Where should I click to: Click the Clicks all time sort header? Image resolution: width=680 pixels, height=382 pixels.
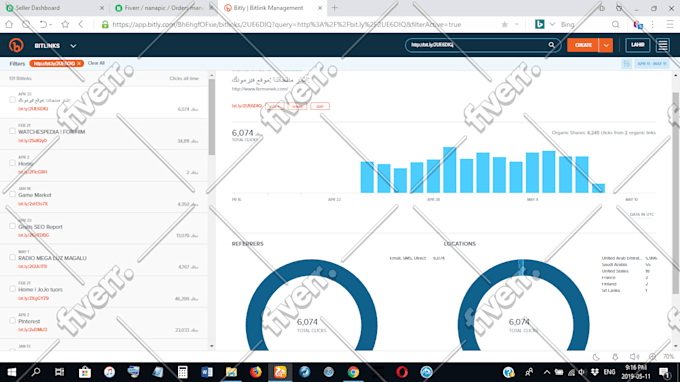(x=184, y=78)
